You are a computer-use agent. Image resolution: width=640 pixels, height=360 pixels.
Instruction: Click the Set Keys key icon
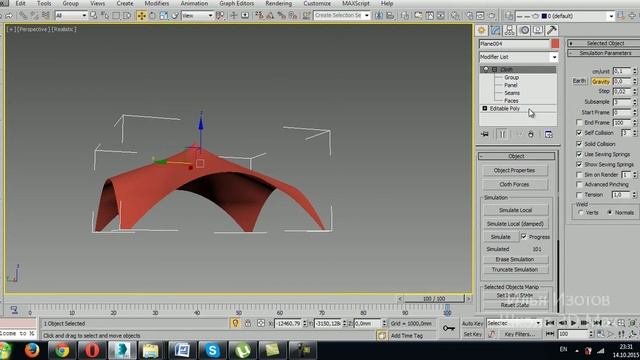pyautogui.click(x=449, y=328)
